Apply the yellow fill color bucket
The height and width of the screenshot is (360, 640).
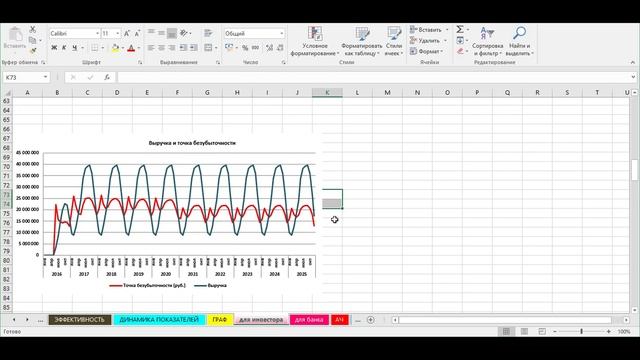[116, 48]
